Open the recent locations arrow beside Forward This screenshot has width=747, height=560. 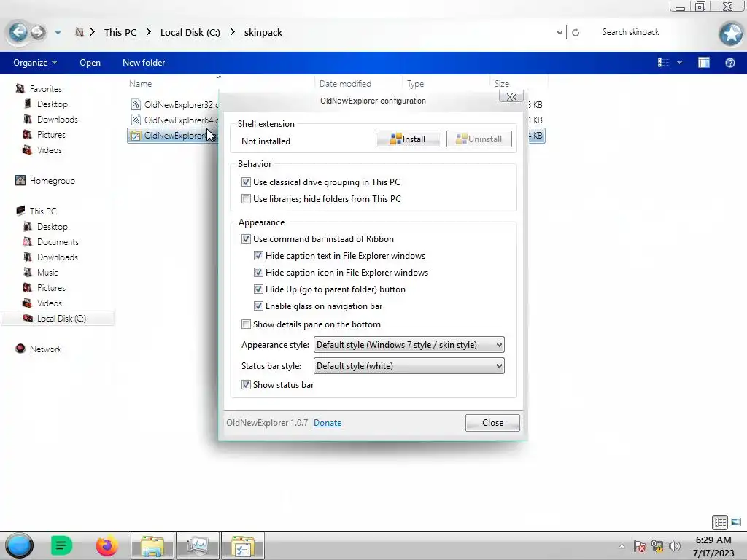coord(58,32)
